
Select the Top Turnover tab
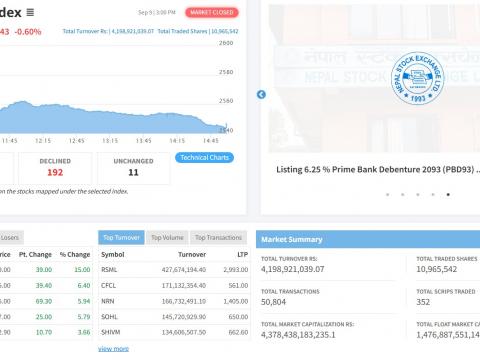coord(121,238)
